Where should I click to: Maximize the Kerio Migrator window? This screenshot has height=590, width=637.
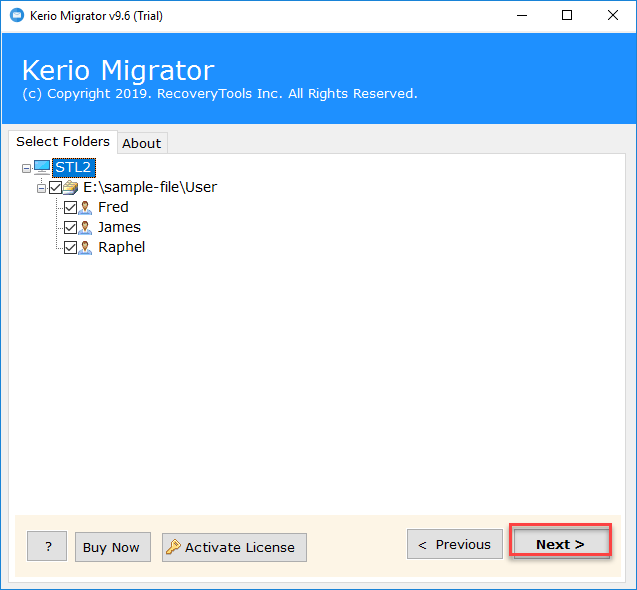567,15
